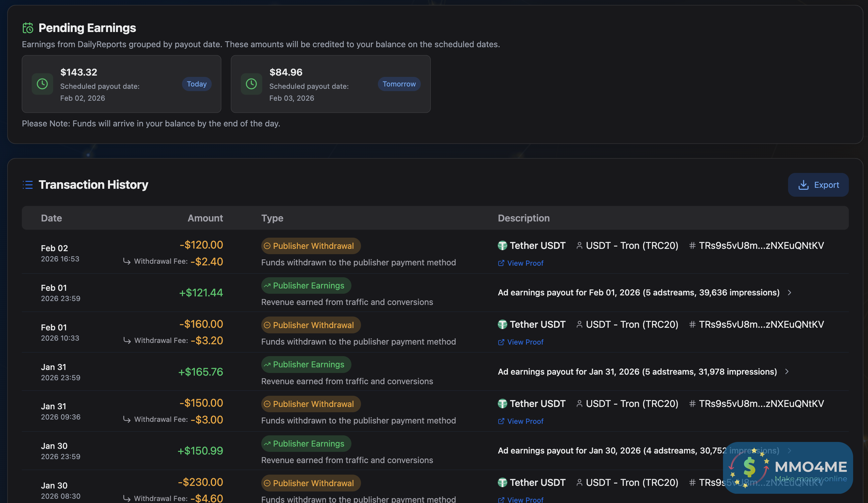This screenshot has height=503, width=868.
Task: Click the -$230.00 withdrawal amount
Action: click(200, 482)
